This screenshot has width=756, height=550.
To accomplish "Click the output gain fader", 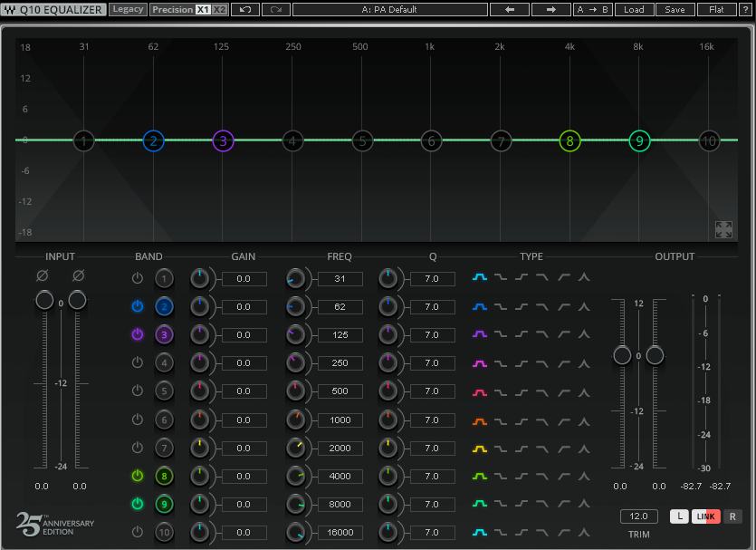I will coord(622,355).
